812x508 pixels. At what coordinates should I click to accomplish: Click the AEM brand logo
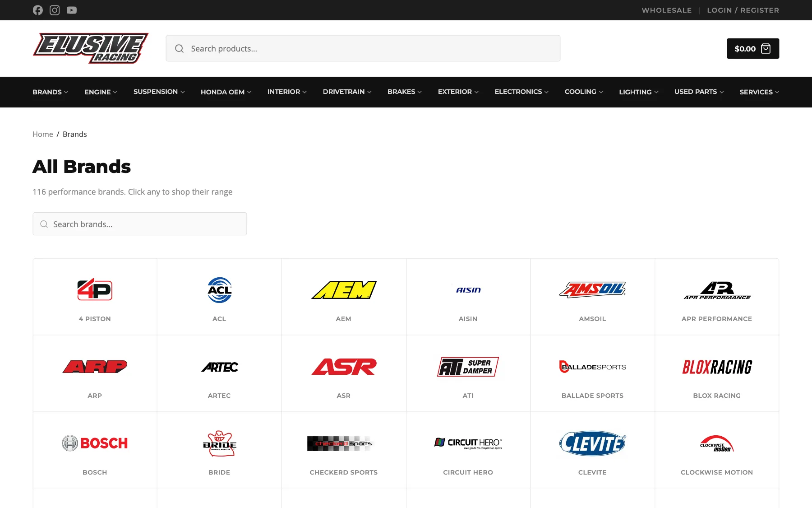point(344,289)
